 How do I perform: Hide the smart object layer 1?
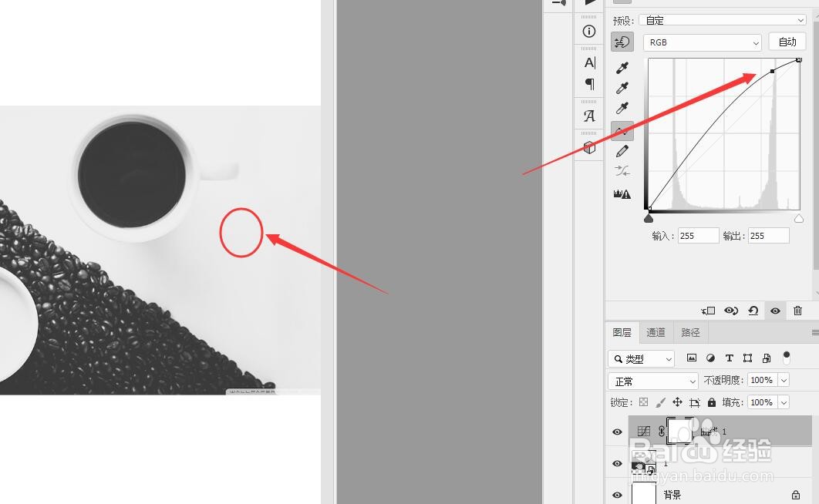pyautogui.click(x=617, y=463)
